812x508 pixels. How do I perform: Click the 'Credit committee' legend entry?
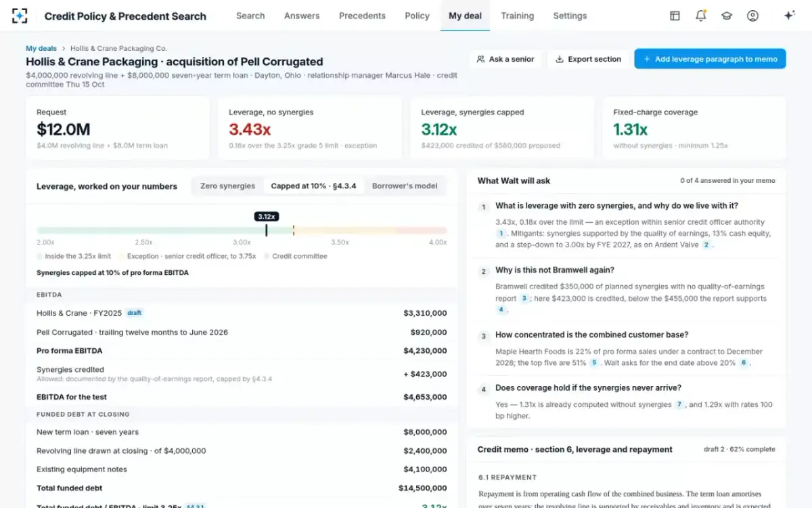click(x=296, y=256)
